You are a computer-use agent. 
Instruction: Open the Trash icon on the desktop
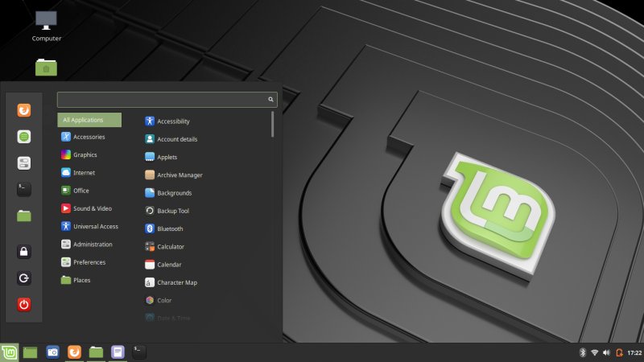(46, 68)
